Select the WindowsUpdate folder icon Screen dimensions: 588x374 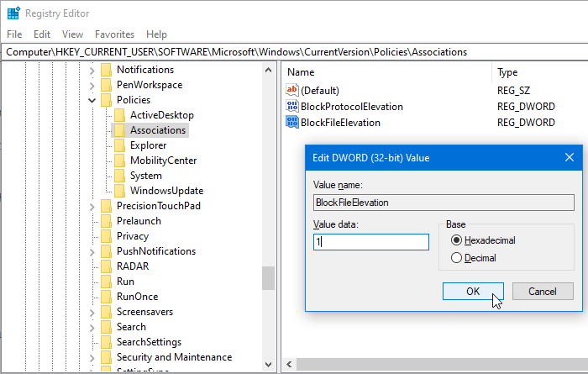tap(119, 191)
